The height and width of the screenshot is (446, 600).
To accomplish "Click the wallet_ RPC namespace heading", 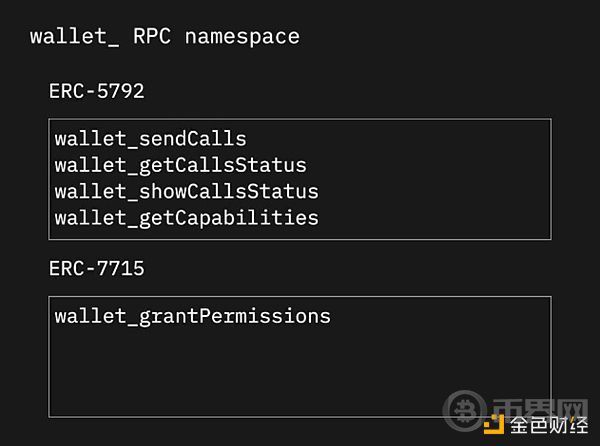I will pos(165,37).
